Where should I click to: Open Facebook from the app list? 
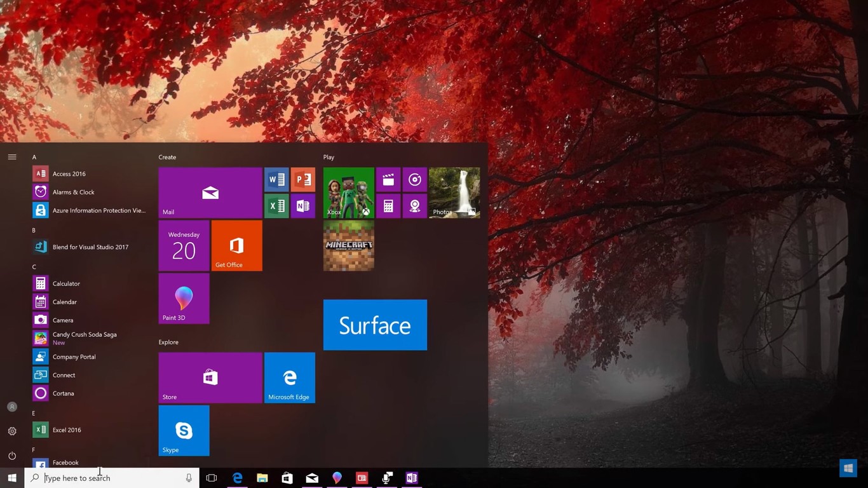89,463
